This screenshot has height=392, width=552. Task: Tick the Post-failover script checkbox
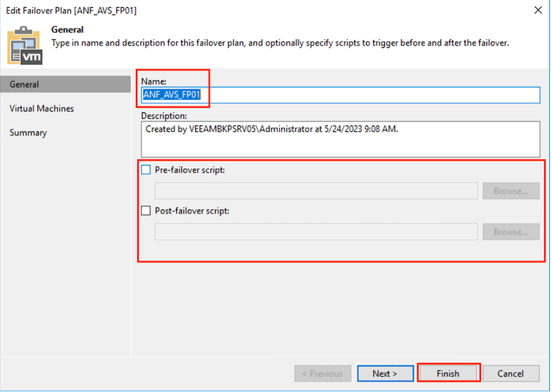point(146,211)
